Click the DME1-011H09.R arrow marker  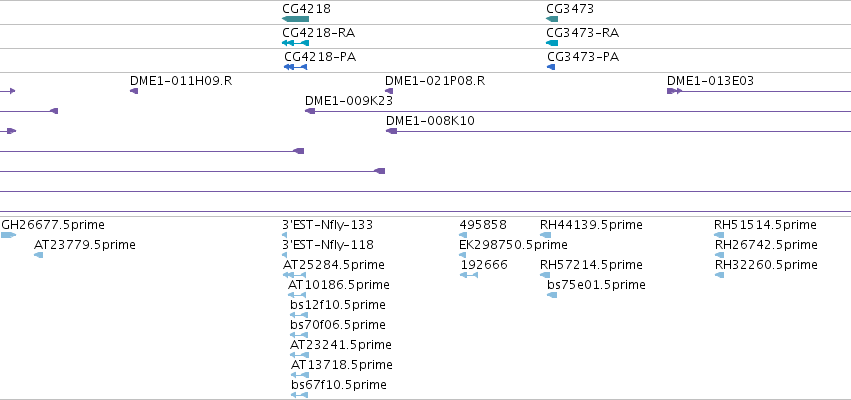tap(134, 91)
